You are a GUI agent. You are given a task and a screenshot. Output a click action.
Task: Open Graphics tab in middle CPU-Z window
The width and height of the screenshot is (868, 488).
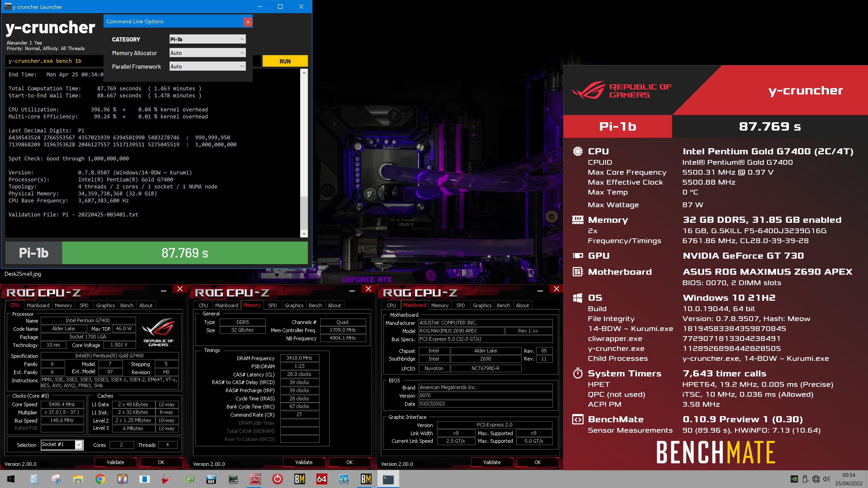coord(294,305)
